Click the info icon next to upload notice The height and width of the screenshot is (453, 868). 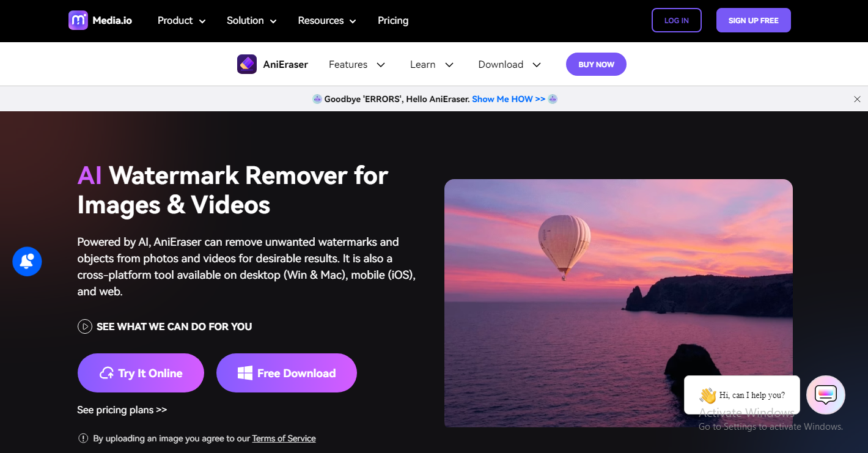click(83, 438)
